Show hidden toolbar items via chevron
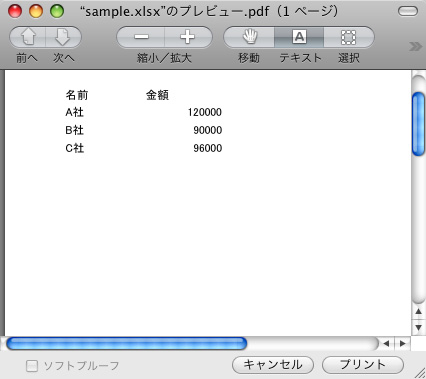This screenshot has width=426, height=379. tap(415, 46)
